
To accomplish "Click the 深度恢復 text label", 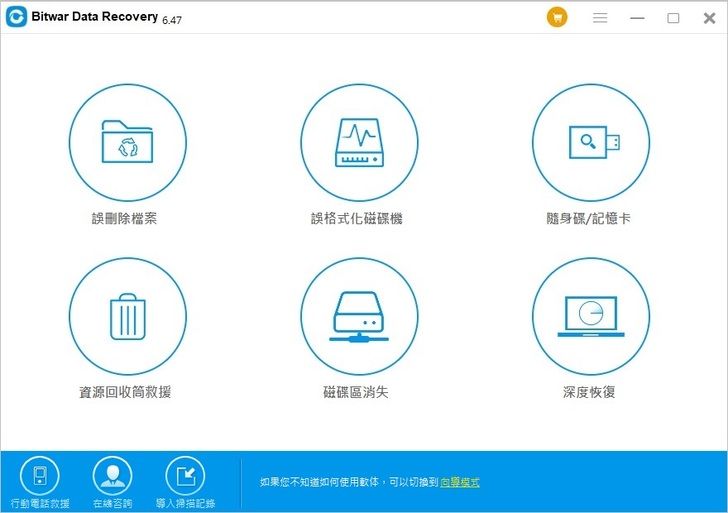I will click(588, 393).
